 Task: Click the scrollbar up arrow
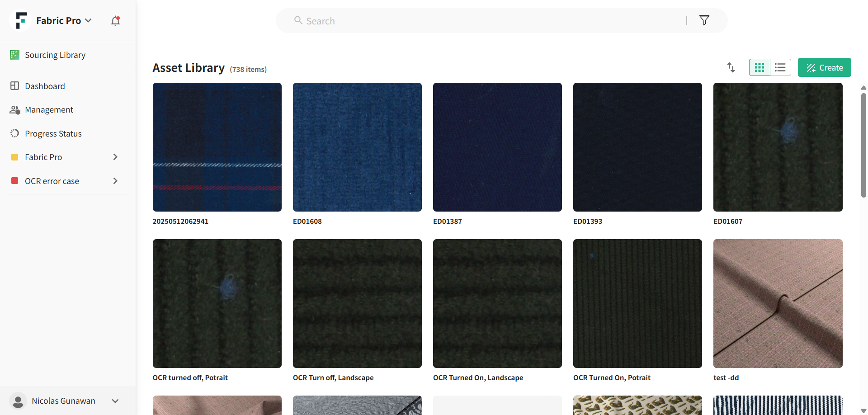coord(863,88)
